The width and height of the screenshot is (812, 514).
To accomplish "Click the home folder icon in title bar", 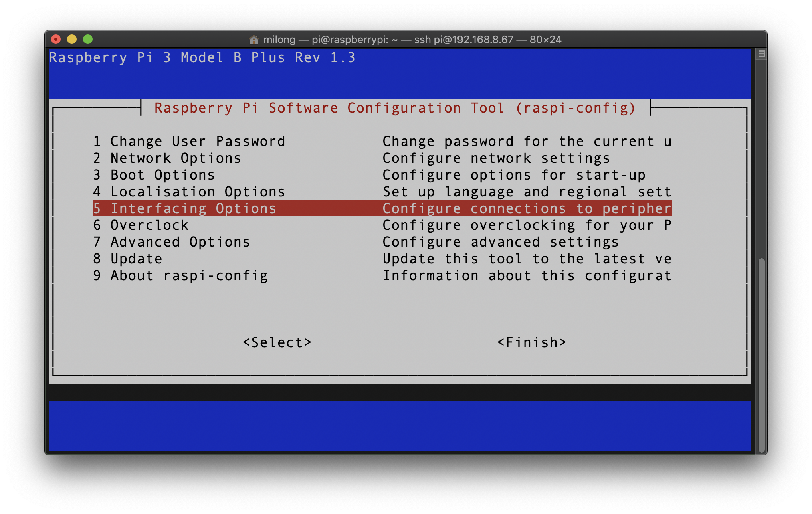I will [254, 40].
